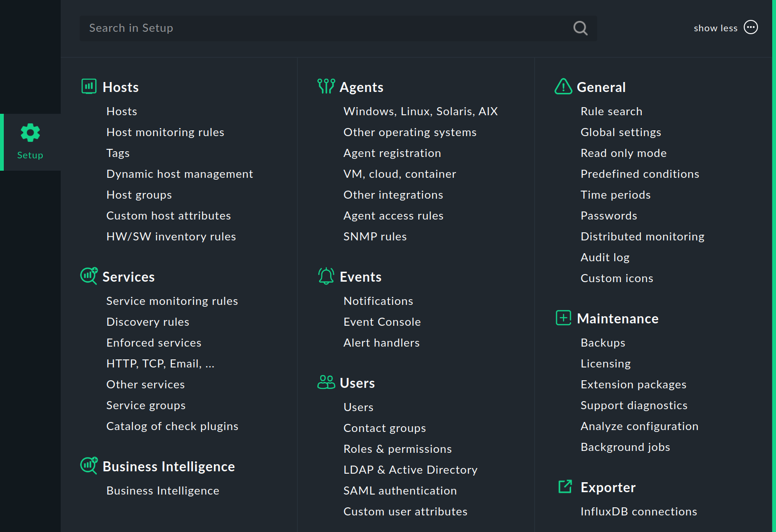Open the Maintenance section heading
This screenshot has height=532, width=776.
pyautogui.click(x=618, y=319)
